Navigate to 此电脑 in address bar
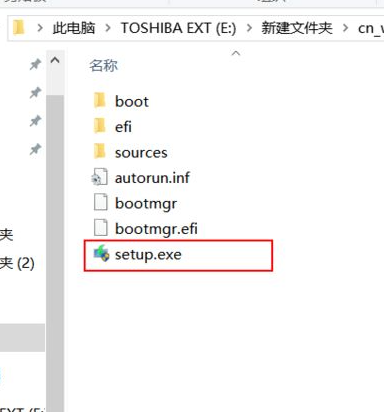 click(x=74, y=28)
